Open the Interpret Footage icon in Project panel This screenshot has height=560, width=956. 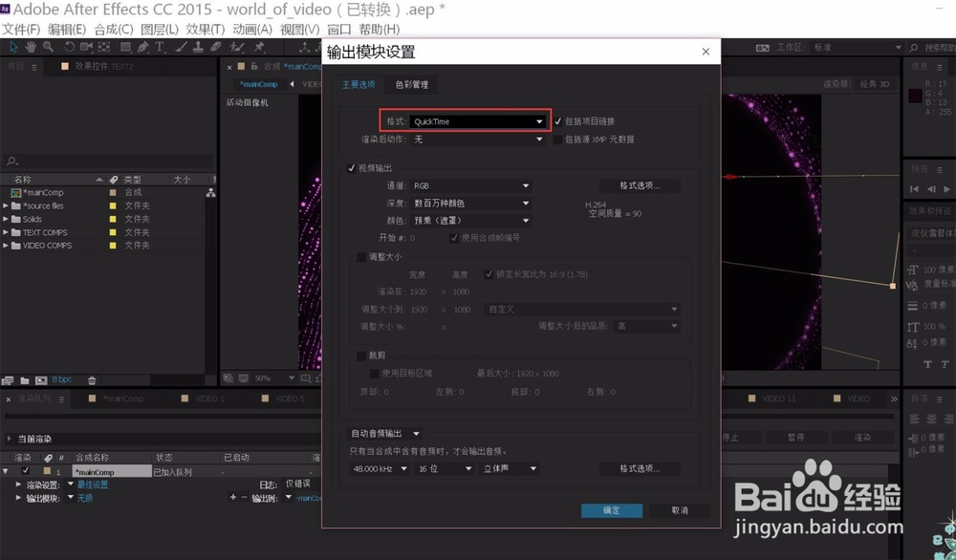(x=8, y=380)
